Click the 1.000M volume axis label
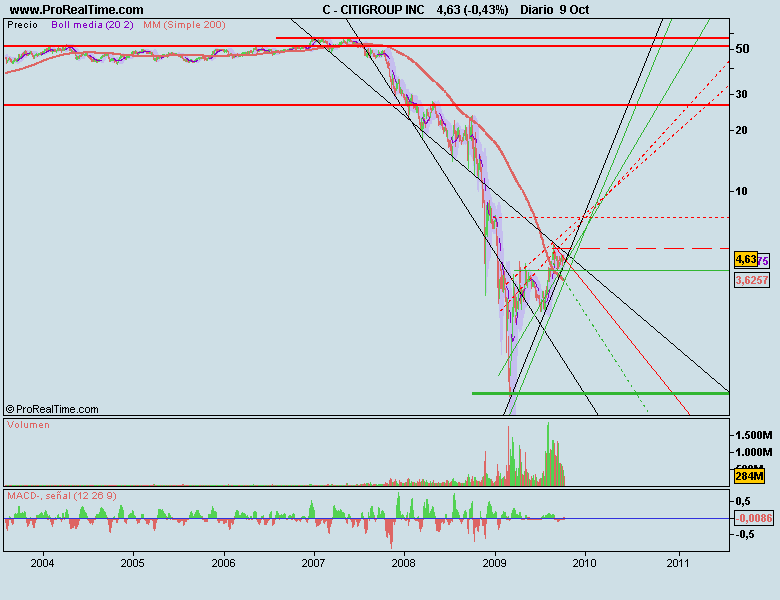The image size is (780, 600). [754, 452]
